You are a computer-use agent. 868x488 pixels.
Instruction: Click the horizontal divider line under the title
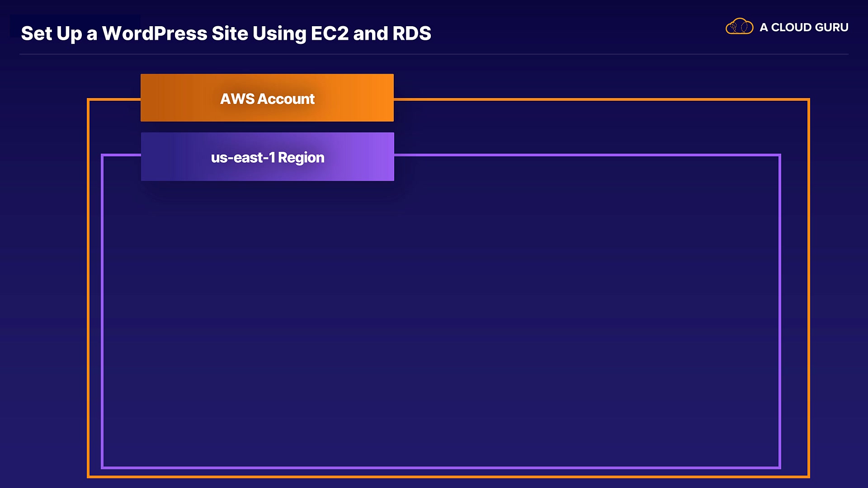click(434, 54)
